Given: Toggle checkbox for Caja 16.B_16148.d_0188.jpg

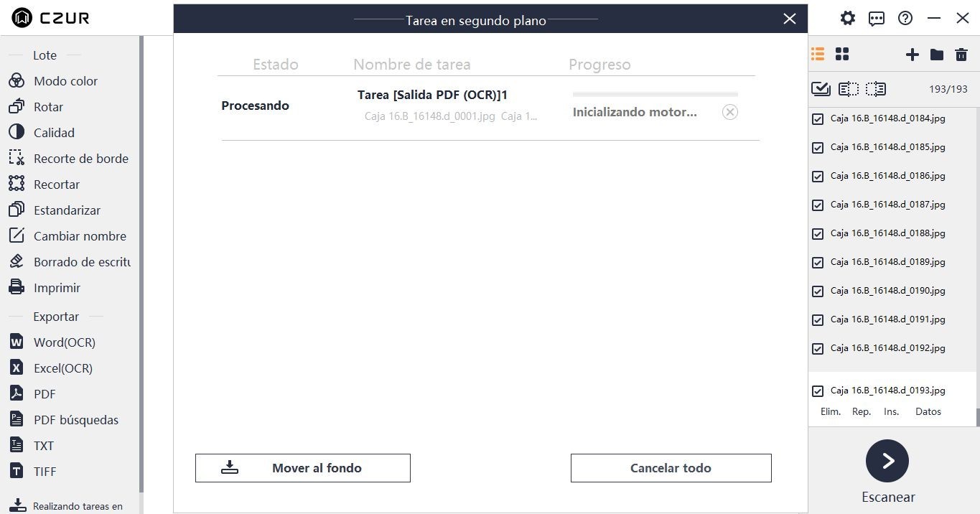Looking at the screenshot, I should (x=818, y=234).
